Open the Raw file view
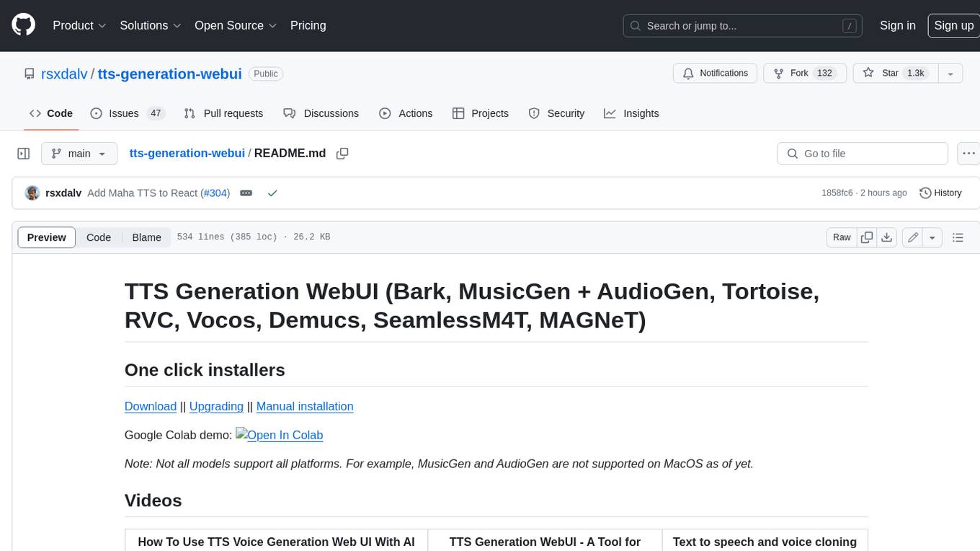Screen dimensions: 980x551 click(x=842, y=237)
